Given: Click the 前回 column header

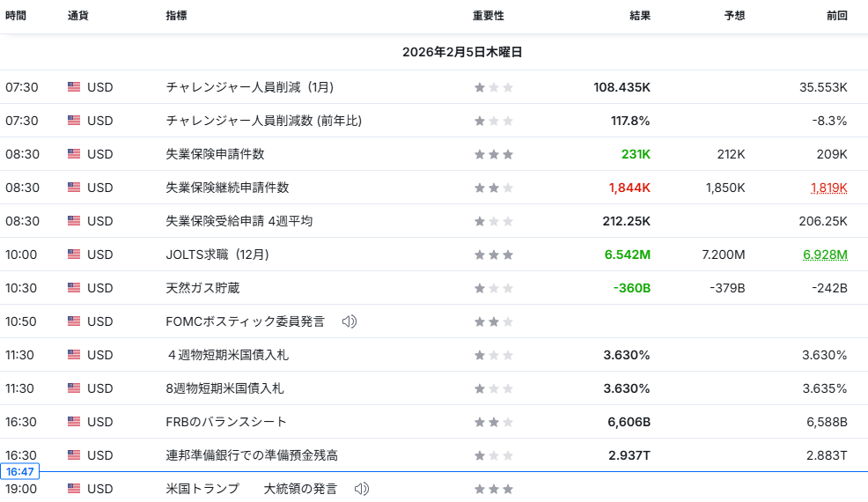Looking at the screenshot, I should click(x=836, y=16).
